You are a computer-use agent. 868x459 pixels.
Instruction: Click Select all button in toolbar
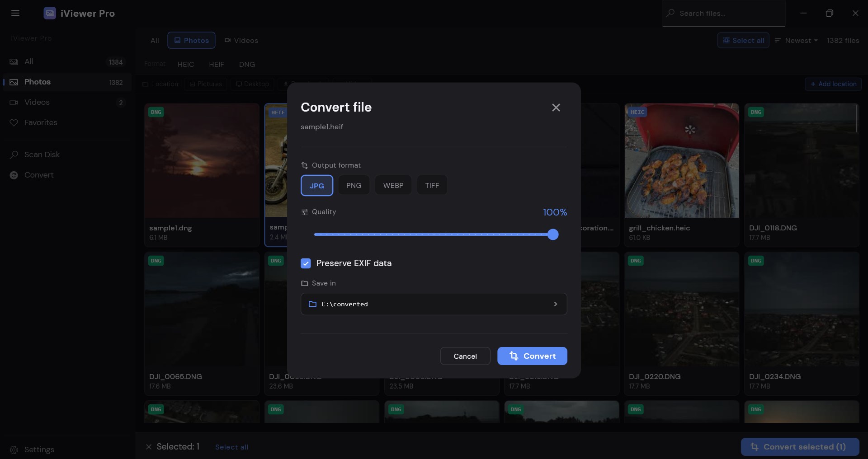click(x=743, y=40)
